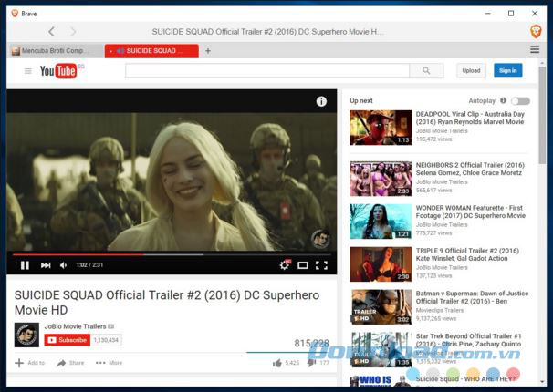The width and height of the screenshot is (553, 392).
Task: Skip to next video
Action: pyautogui.click(x=46, y=265)
